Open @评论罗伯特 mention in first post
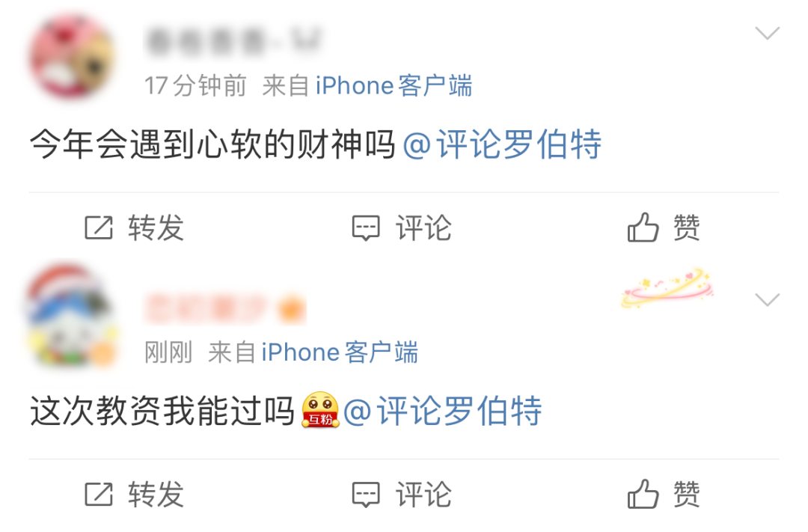This screenshot has height=532, width=808. coord(502,144)
